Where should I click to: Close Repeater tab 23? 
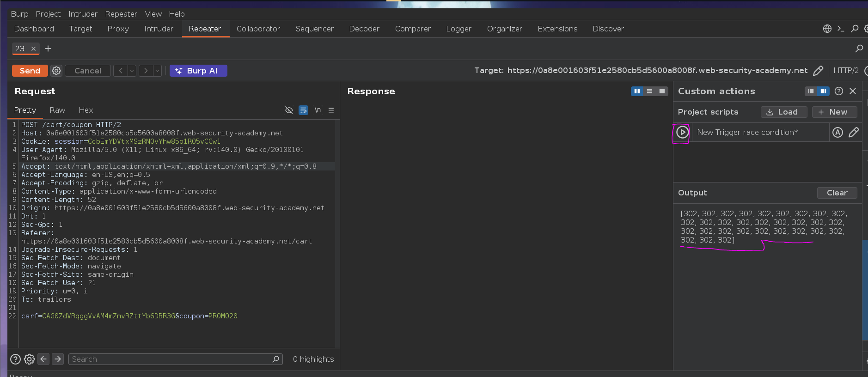point(33,49)
